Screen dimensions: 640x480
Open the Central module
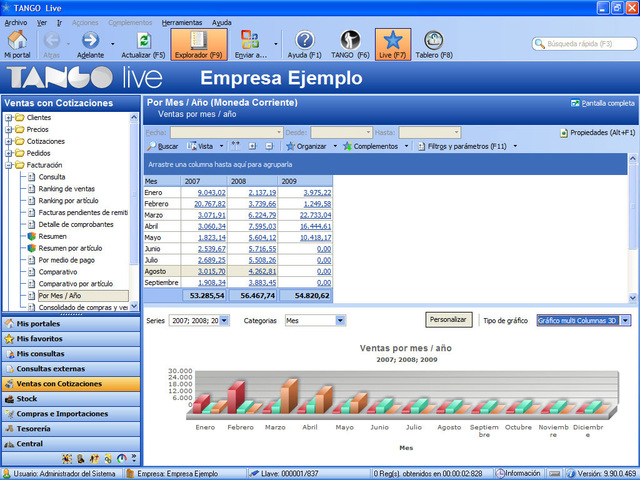coord(71,444)
